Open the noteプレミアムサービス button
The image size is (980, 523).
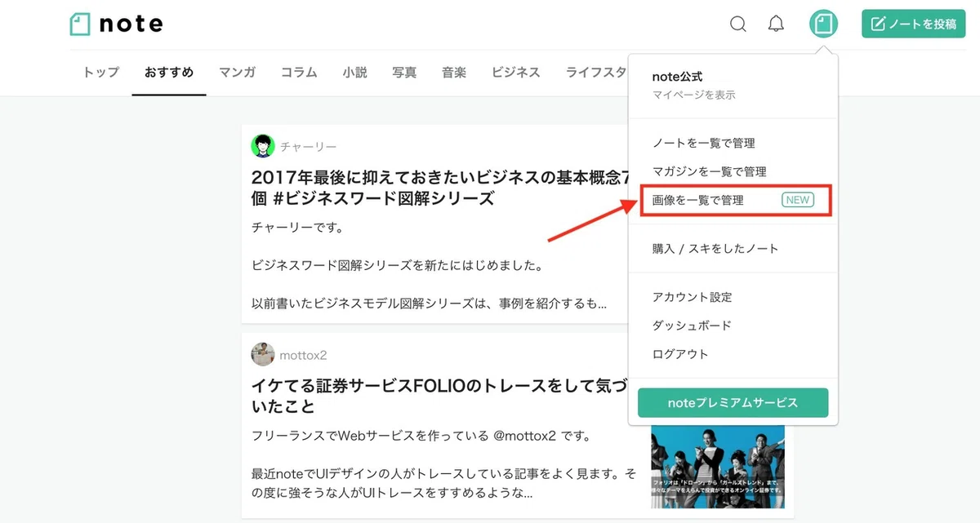click(733, 403)
